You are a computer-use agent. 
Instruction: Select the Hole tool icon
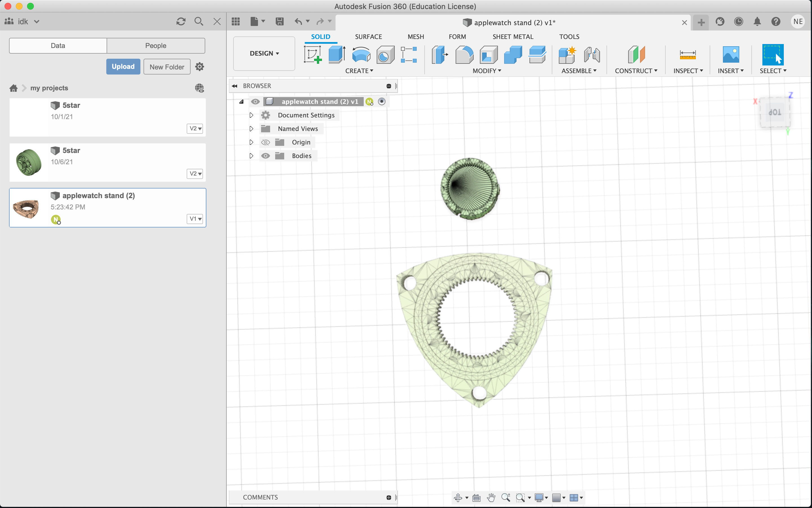pos(385,55)
